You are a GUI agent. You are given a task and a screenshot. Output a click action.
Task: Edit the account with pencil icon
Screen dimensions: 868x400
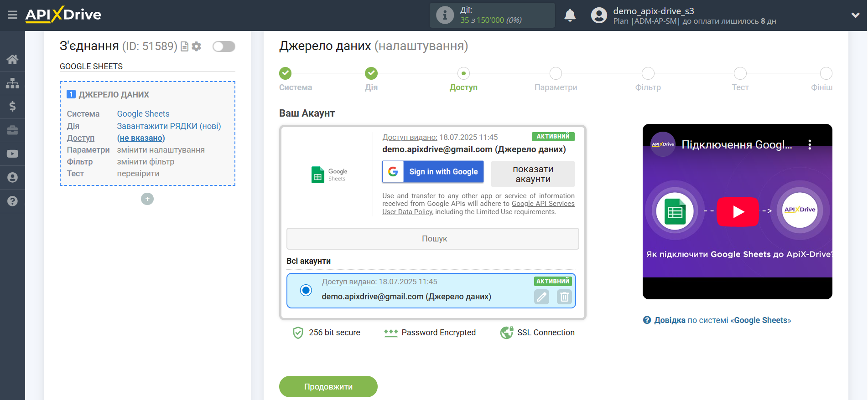(x=541, y=297)
